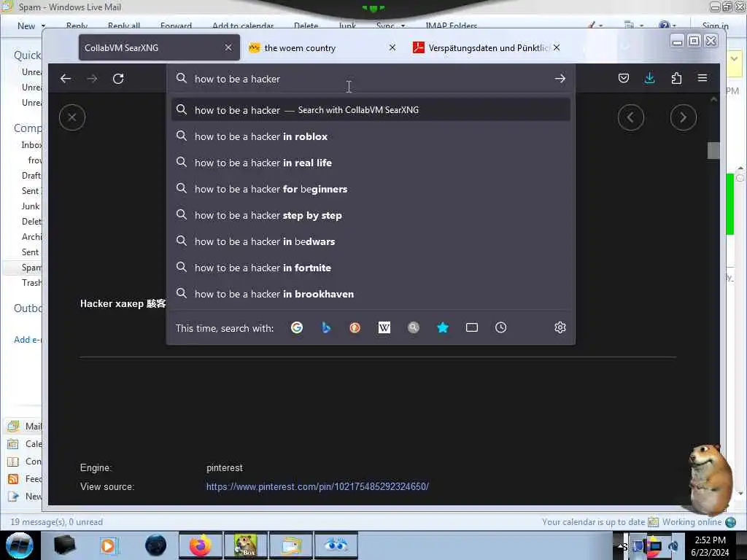747x560 pixels.
Task: Reload the page in the browser
Action: coord(118,79)
